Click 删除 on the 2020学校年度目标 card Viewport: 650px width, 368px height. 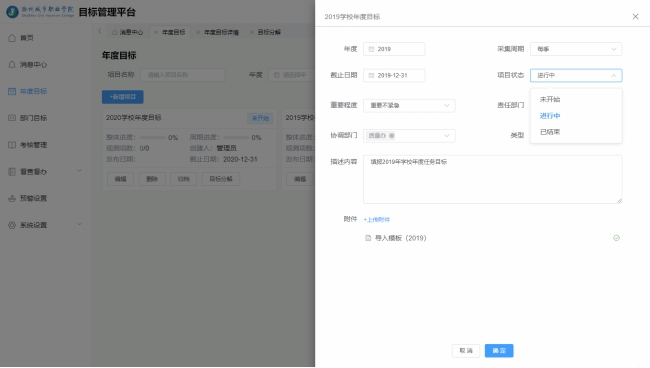point(152,179)
